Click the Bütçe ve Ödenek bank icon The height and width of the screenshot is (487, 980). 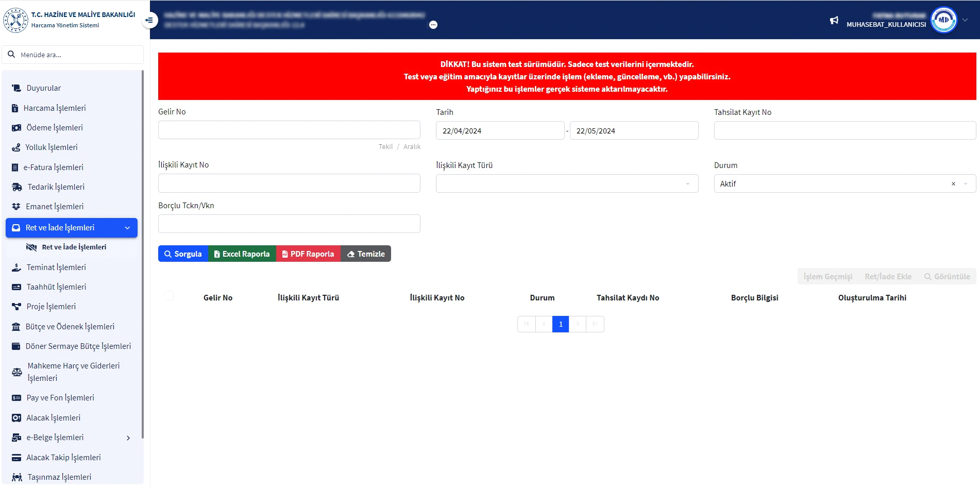coord(16,327)
